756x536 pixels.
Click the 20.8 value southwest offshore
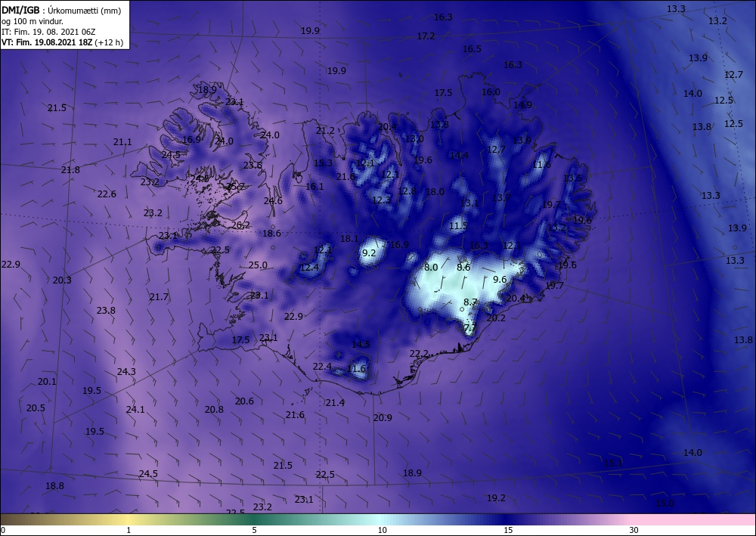[x=214, y=409]
